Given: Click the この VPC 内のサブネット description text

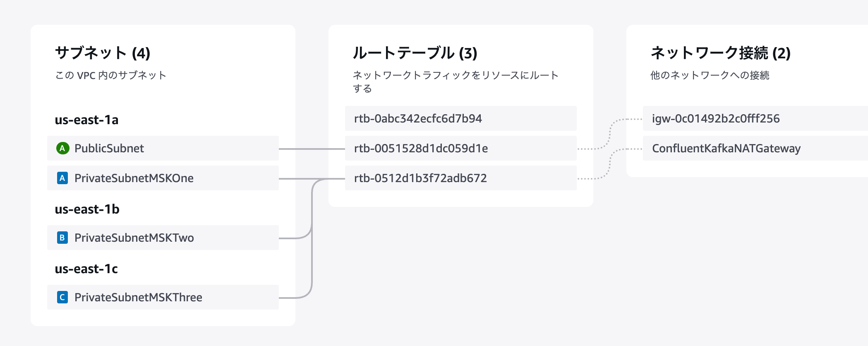Looking at the screenshot, I should pos(110,75).
